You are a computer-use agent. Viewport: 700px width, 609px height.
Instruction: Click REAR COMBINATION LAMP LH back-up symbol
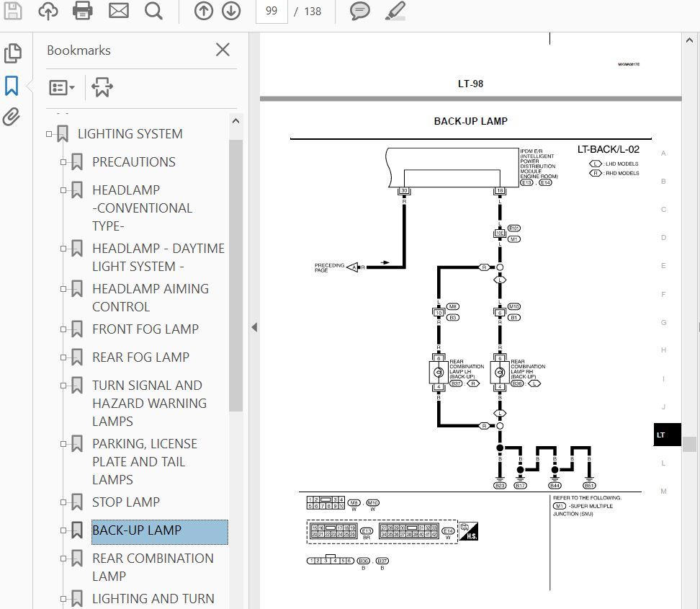[439, 372]
